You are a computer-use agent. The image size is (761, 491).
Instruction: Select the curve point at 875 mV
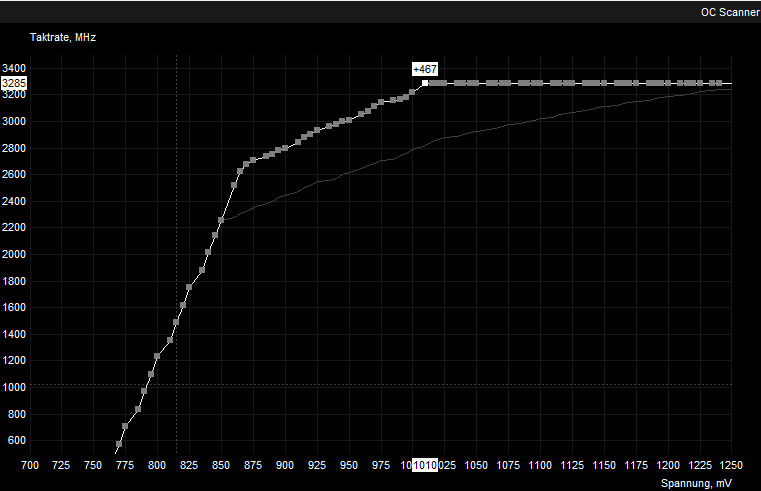pos(253,160)
